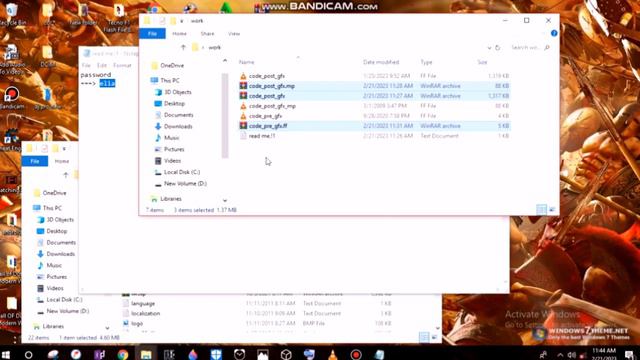The width and height of the screenshot is (640, 360).
Task: Open File menu in Notepad window
Action: point(86,65)
